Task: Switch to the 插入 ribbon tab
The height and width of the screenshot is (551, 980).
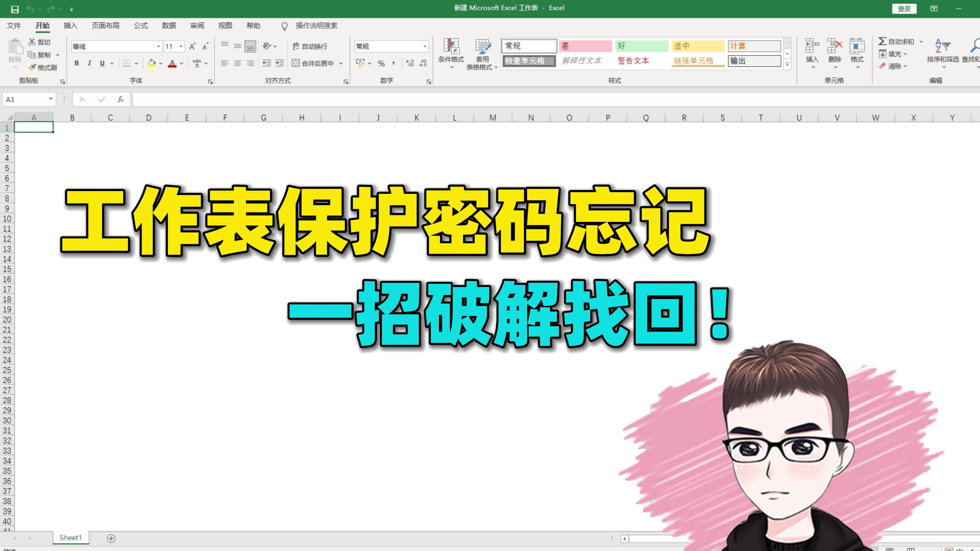Action: pos(70,26)
